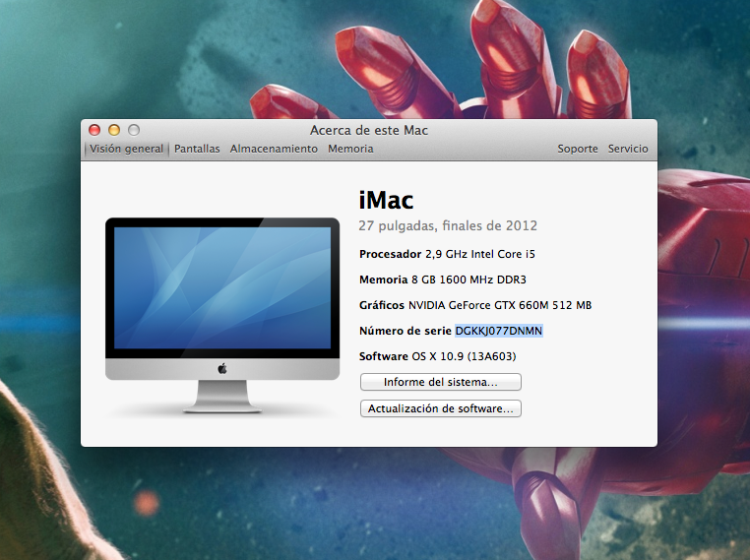The height and width of the screenshot is (560, 750).
Task: Click the Acerca de este Mac title
Action: click(x=369, y=130)
